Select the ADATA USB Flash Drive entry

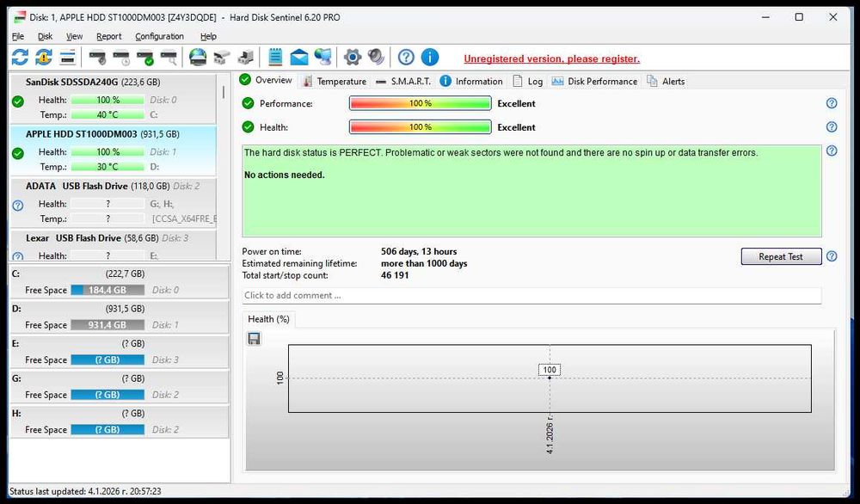[113, 202]
